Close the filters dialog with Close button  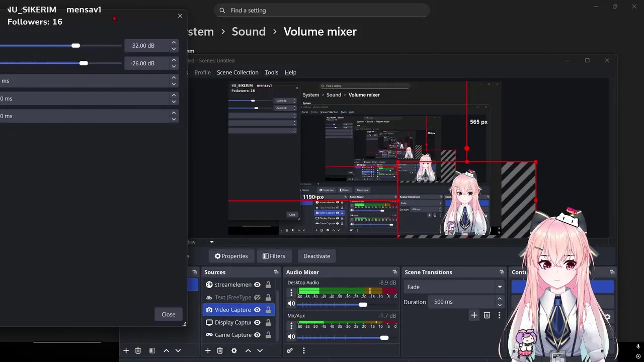(169, 314)
